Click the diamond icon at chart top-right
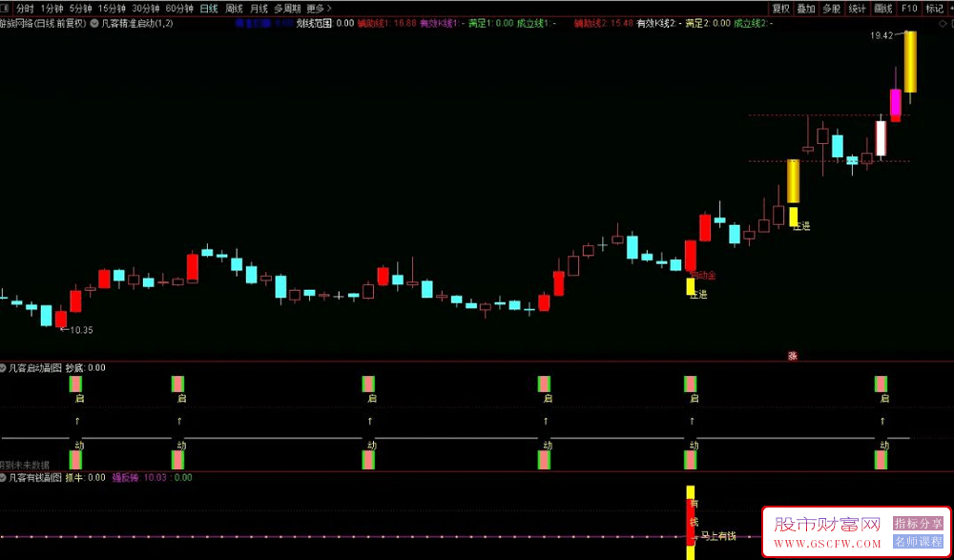Image resolution: width=954 pixels, height=560 pixels. coord(943,24)
